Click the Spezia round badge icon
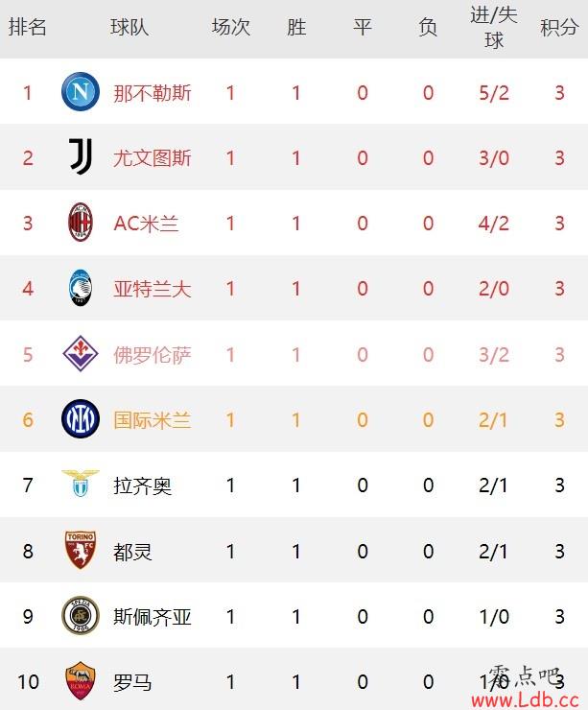 [x=81, y=615]
